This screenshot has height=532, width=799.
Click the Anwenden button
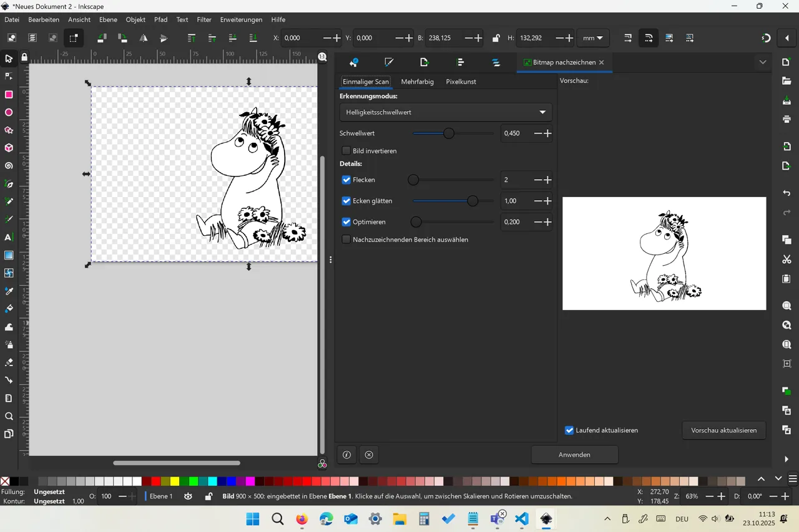click(574, 455)
